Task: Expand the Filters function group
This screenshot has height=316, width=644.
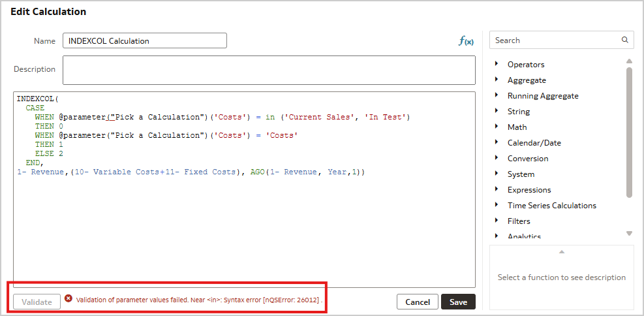Action: [x=497, y=221]
